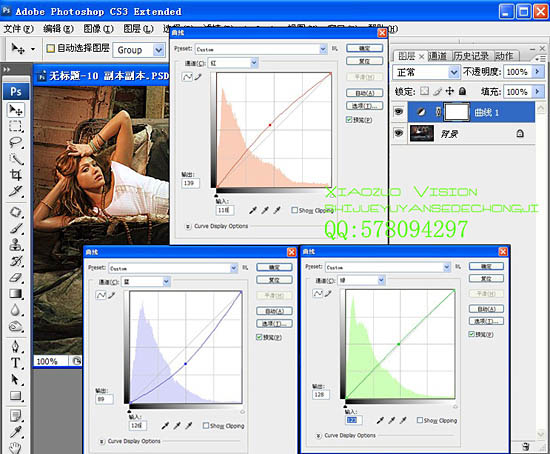
Task: Choose the Pen tool
Action: coord(15,346)
